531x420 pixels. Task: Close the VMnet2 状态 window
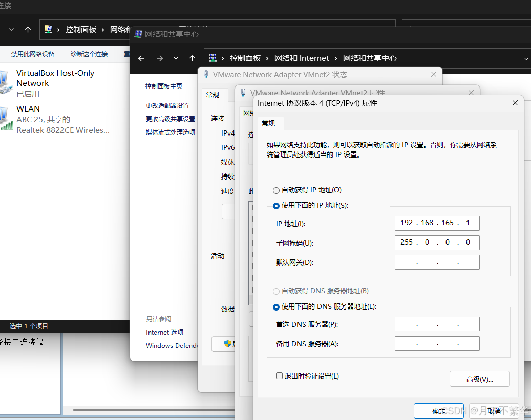434,74
